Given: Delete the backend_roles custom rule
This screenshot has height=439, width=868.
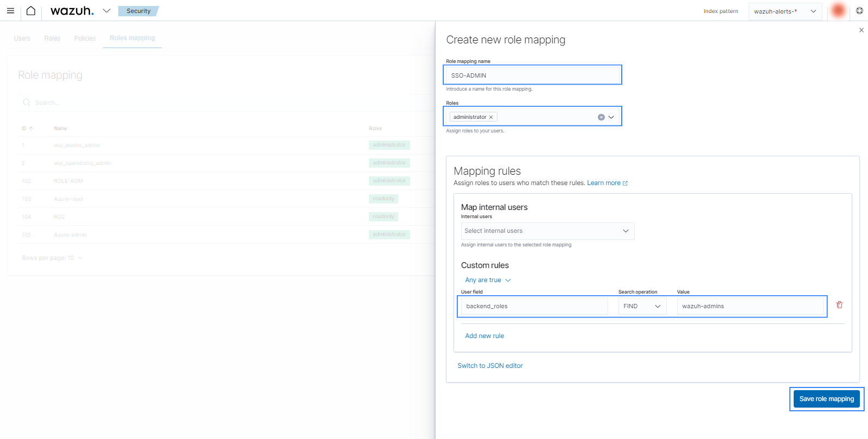Looking at the screenshot, I should click(x=839, y=305).
